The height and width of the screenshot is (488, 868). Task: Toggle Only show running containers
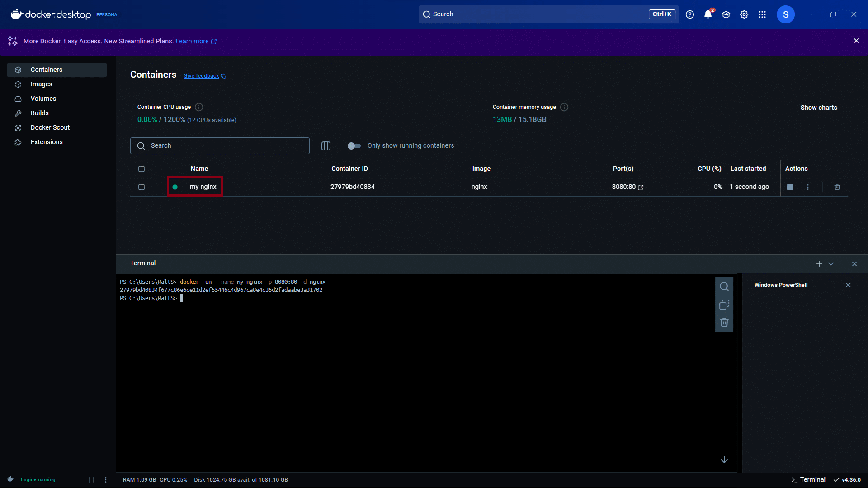[x=354, y=146]
